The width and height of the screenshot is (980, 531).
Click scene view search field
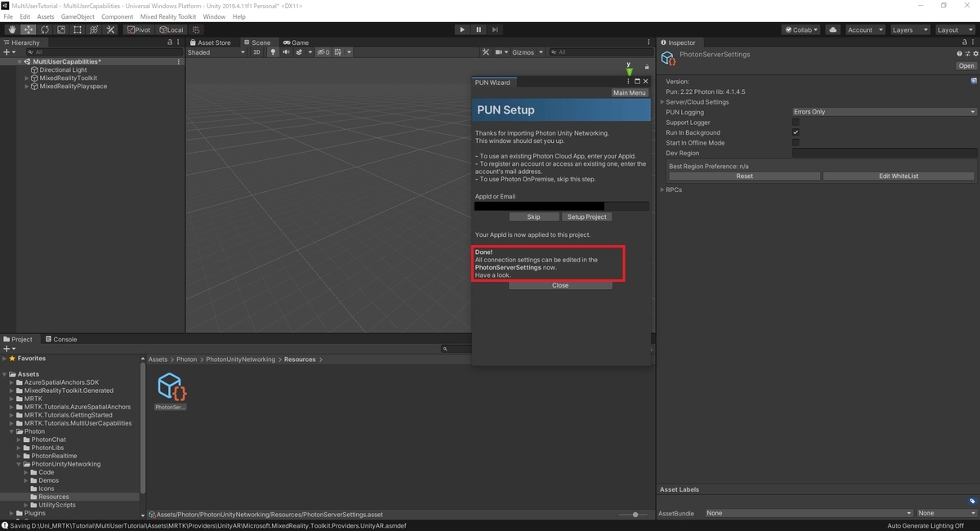[x=600, y=52]
